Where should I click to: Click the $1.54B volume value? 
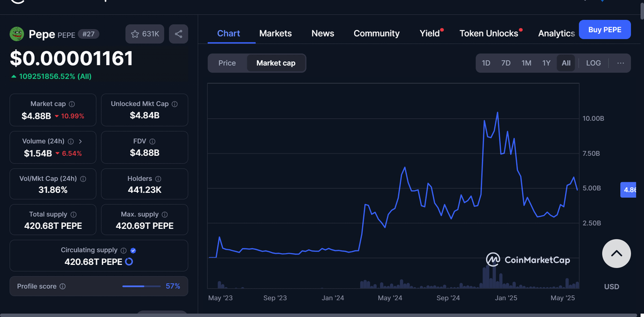point(38,153)
